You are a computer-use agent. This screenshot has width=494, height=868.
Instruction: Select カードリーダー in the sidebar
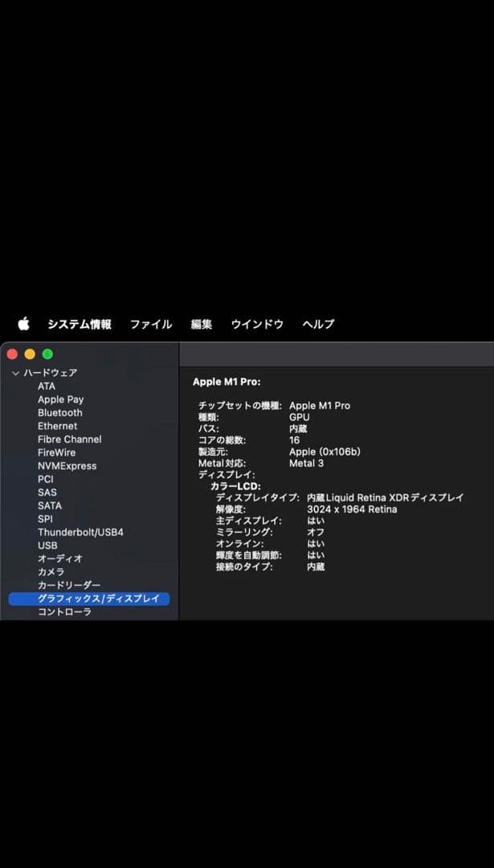(x=69, y=586)
